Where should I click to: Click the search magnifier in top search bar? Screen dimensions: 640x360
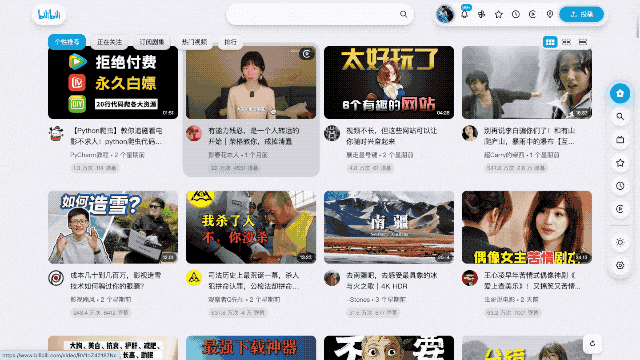point(403,14)
